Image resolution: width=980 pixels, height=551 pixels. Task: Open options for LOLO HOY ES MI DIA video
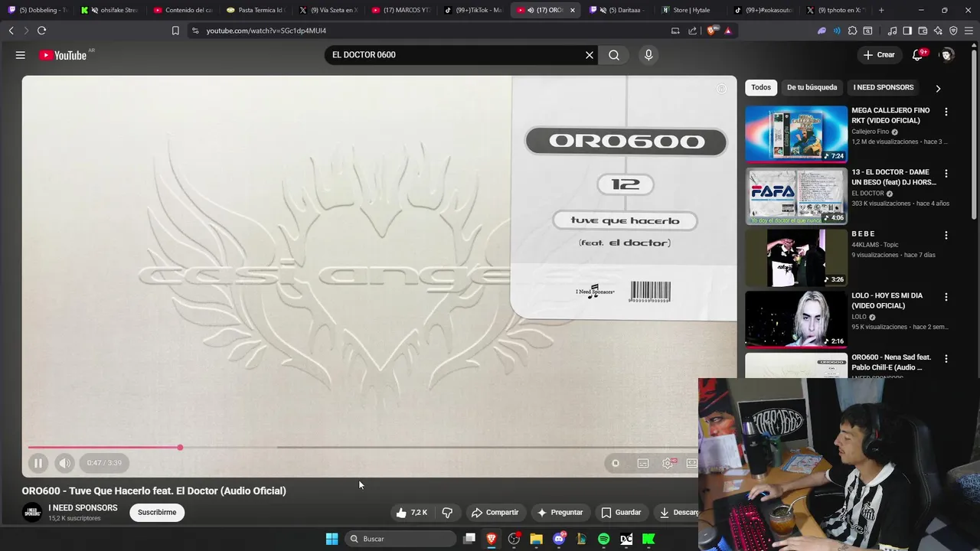pyautogui.click(x=946, y=297)
